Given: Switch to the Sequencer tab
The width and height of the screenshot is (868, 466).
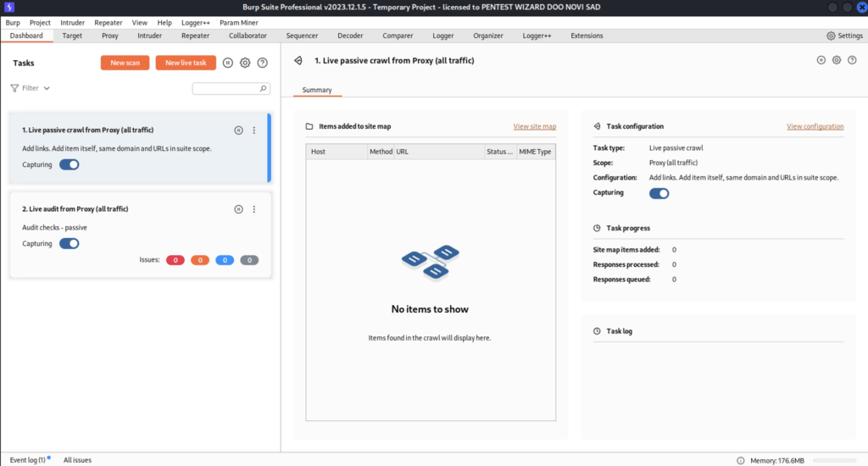Looking at the screenshot, I should coord(302,36).
